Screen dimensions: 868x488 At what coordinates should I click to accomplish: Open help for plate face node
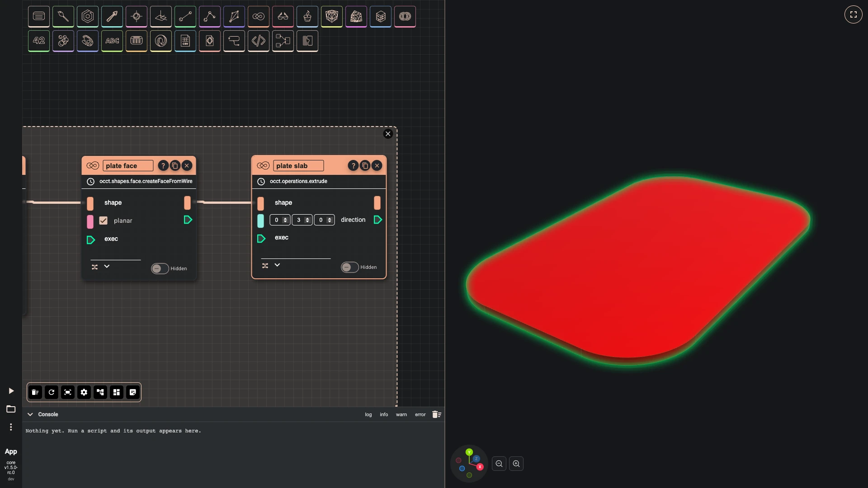click(163, 166)
